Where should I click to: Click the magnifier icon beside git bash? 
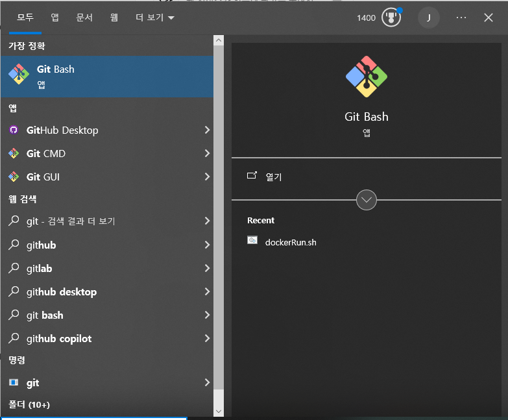coord(14,315)
